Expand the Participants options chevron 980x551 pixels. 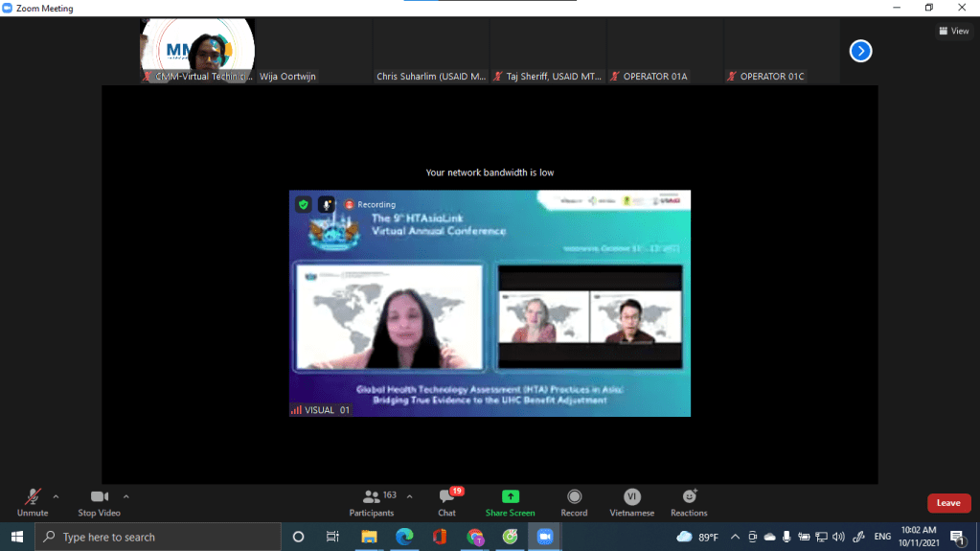410,496
